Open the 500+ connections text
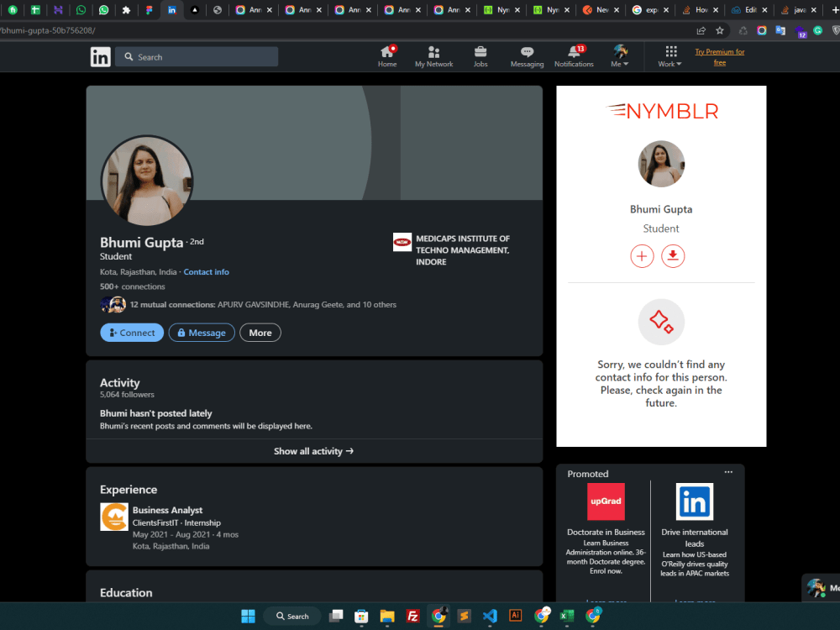 point(133,286)
